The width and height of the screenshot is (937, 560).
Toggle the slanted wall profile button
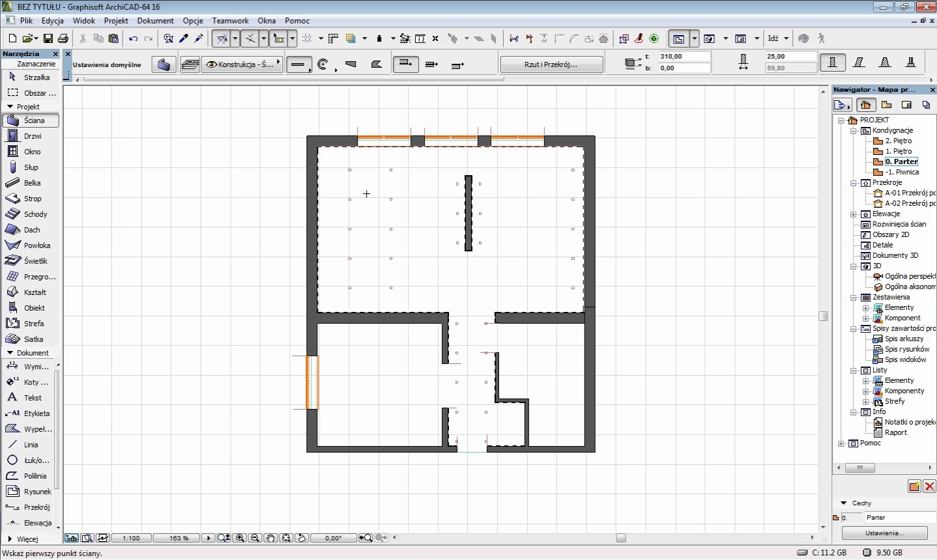(859, 63)
